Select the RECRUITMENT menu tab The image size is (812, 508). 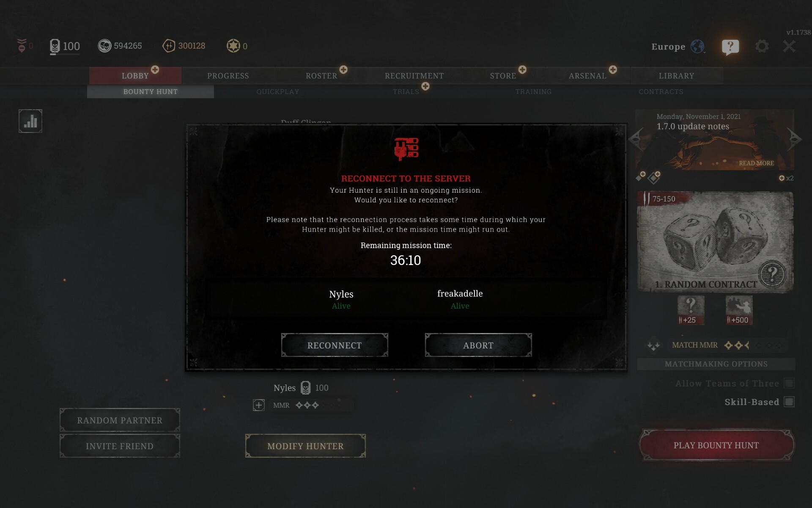pyautogui.click(x=415, y=75)
